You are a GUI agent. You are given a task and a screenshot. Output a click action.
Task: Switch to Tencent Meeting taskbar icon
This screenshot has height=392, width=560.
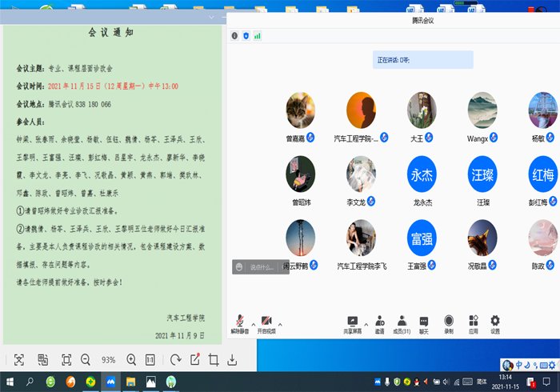point(110,382)
